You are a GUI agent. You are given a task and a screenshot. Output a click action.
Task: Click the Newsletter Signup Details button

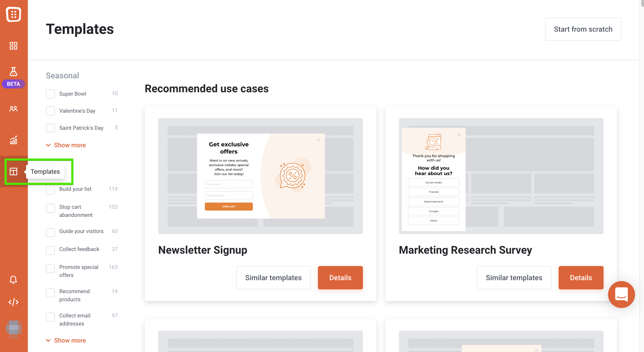(x=340, y=277)
